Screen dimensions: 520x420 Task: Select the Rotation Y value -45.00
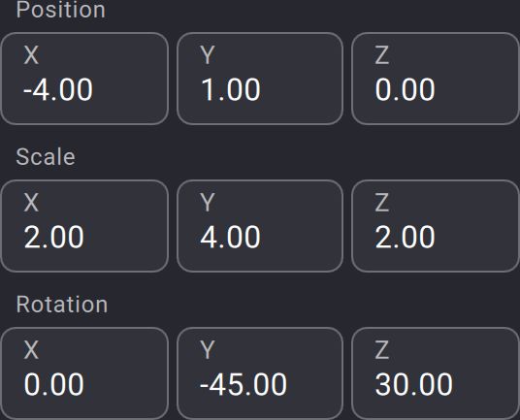point(244,384)
